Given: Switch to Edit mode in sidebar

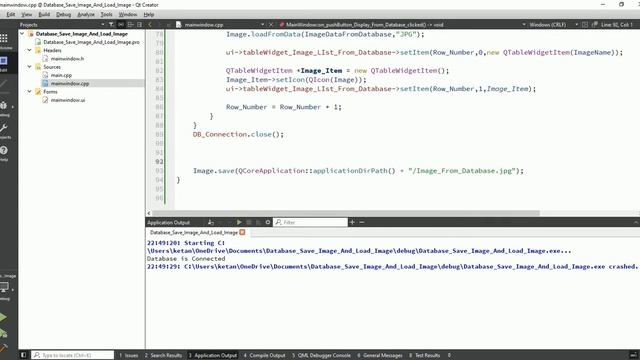Looking at the screenshot, I should coord(4,61).
